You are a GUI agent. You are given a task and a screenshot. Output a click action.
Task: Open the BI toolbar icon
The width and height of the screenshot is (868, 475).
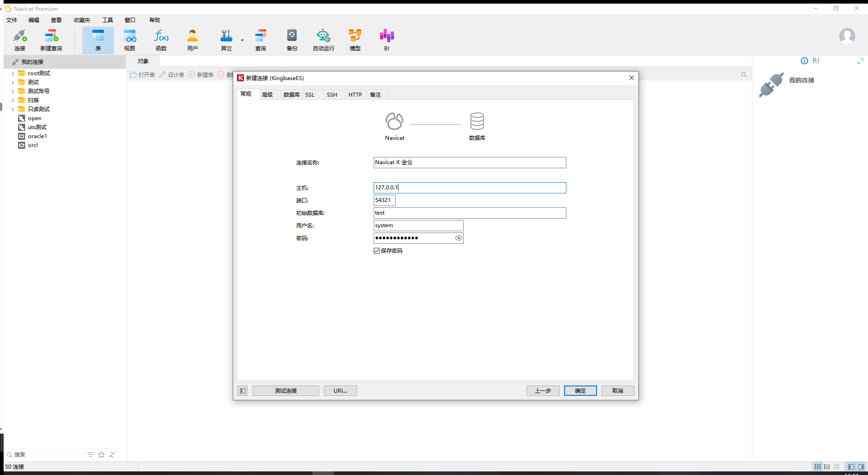(x=387, y=40)
